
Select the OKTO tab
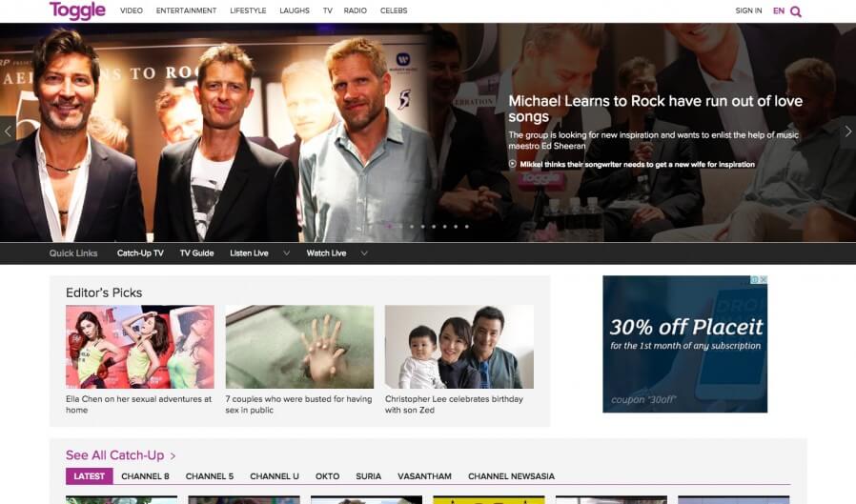pyautogui.click(x=328, y=476)
